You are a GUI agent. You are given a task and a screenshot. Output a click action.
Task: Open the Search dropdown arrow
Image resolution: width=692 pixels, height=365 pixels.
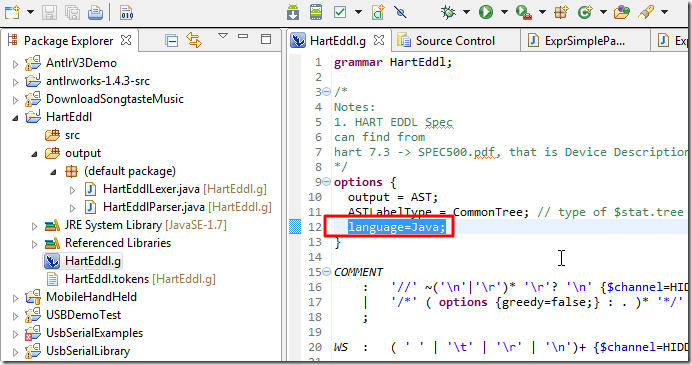pyautogui.click(x=664, y=12)
